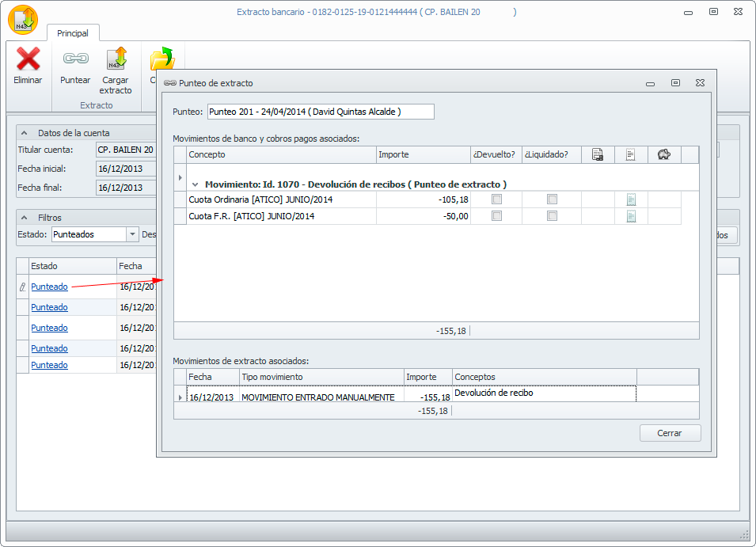The height and width of the screenshot is (547, 756).
Task: Click the yellow folder icon in the ribbon
Action: coord(161,59)
